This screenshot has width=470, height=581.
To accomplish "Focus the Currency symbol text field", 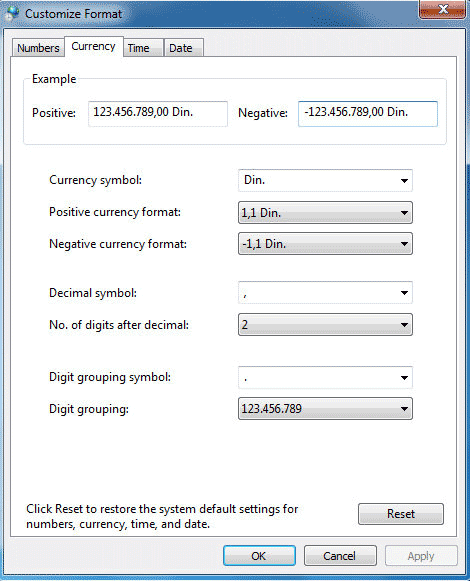I will 318,180.
